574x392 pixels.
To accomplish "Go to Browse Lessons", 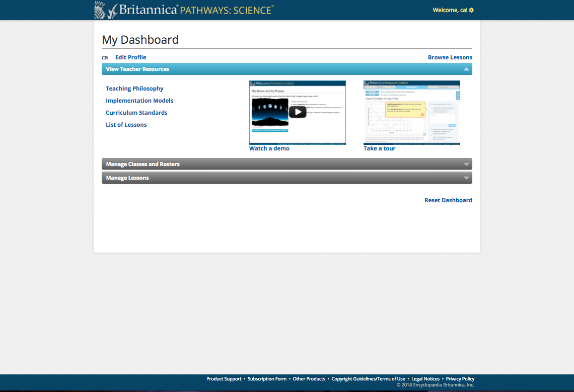I will (x=450, y=57).
